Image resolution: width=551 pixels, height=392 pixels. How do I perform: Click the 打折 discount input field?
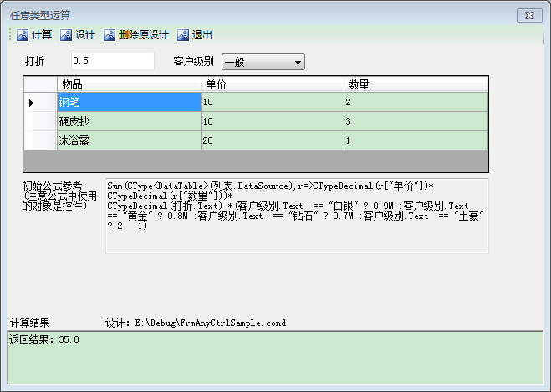point(112,61)
